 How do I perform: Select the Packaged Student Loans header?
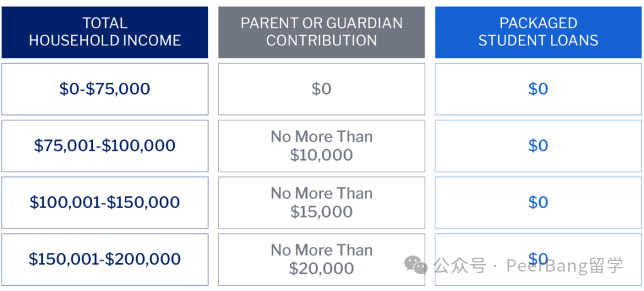pyautogui.click(x=538, y=32)
